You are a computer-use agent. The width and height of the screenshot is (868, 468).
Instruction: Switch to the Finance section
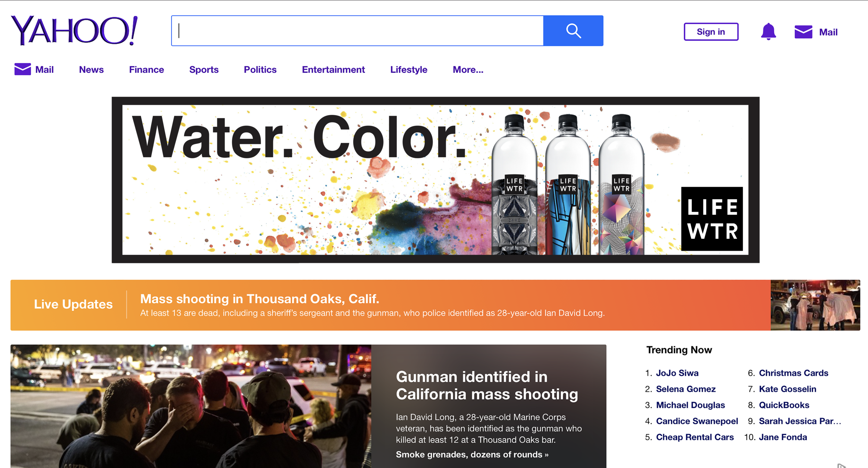point(146,69)
